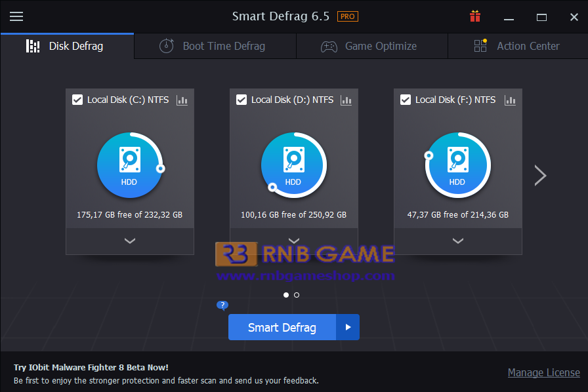Viewport: 588px width, 392px height.
Task: Click Try IObit Malware Fighter 8 Beta promo
Action: (x=91, y=367)
